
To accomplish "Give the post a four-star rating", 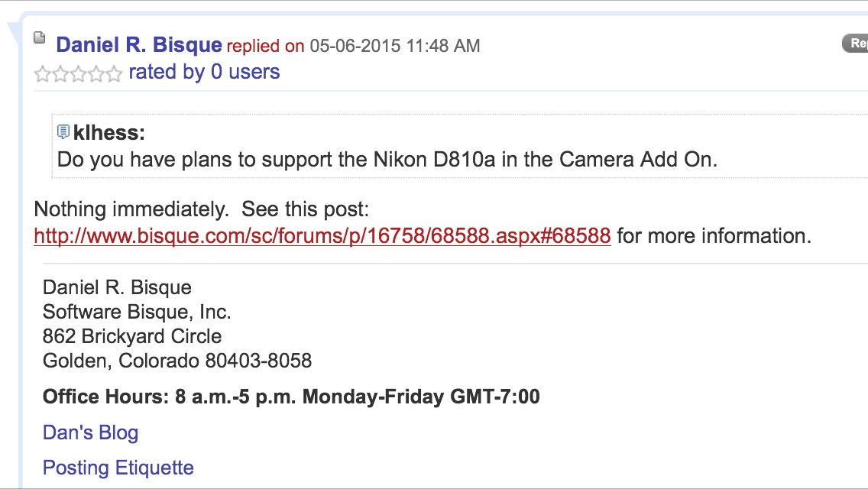I will click(96, 74).
